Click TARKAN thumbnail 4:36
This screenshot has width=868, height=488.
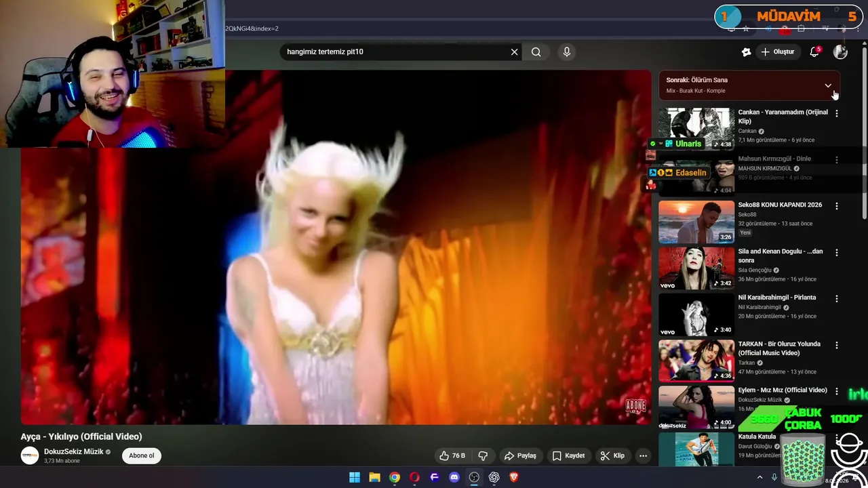[696, 361]
